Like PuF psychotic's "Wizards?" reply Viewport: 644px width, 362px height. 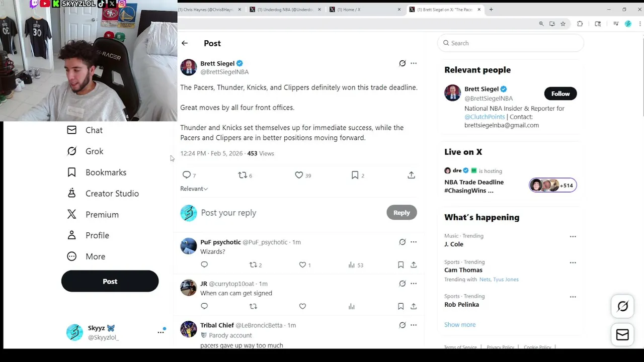click(302, 265)
